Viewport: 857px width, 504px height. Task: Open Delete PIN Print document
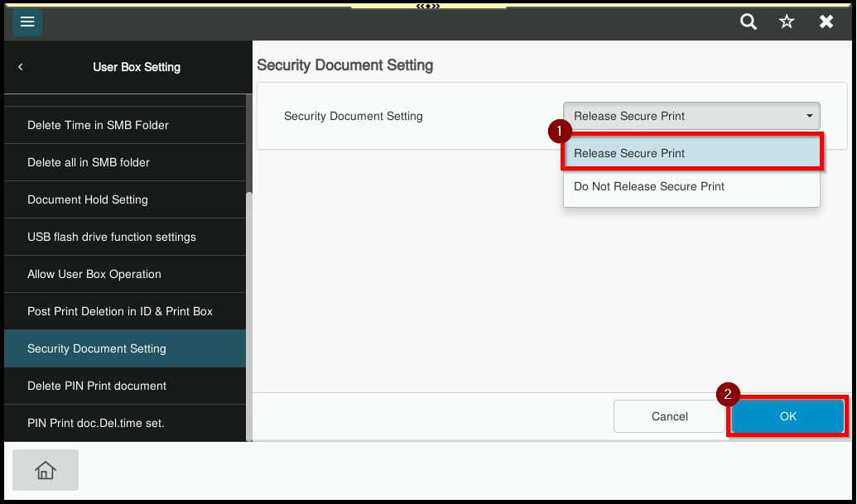coord(124,386)
